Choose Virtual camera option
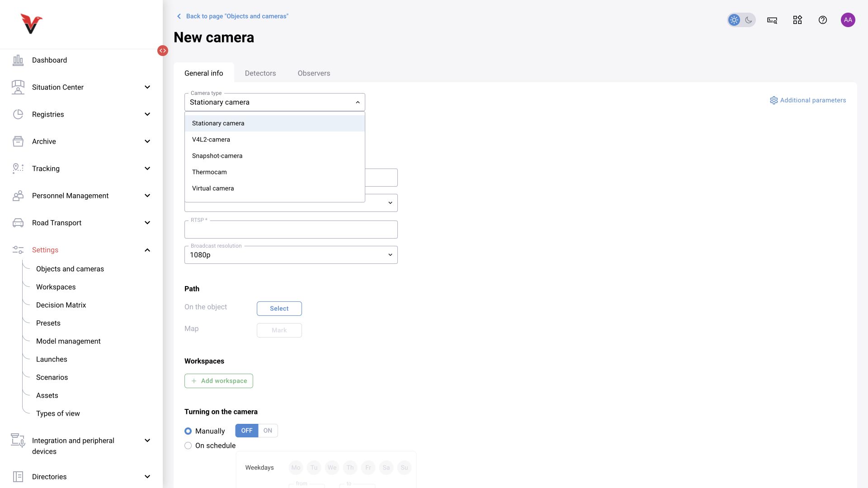The width and height of the screenshot is (868, 488). (x=275, y=188)
